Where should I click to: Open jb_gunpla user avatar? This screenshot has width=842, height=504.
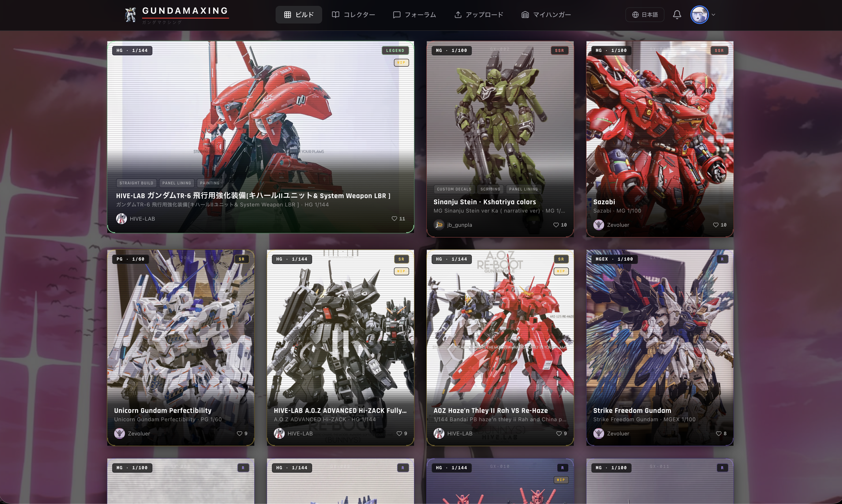[x=439, y=225]
